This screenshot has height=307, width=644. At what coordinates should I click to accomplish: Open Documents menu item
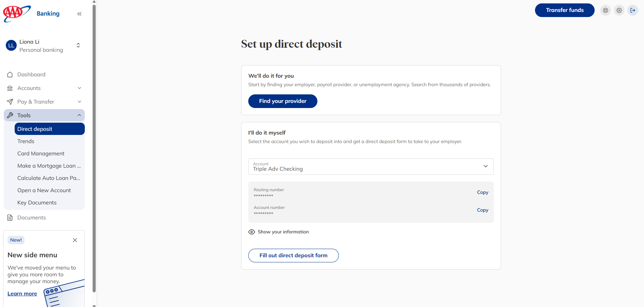point(32,218)
